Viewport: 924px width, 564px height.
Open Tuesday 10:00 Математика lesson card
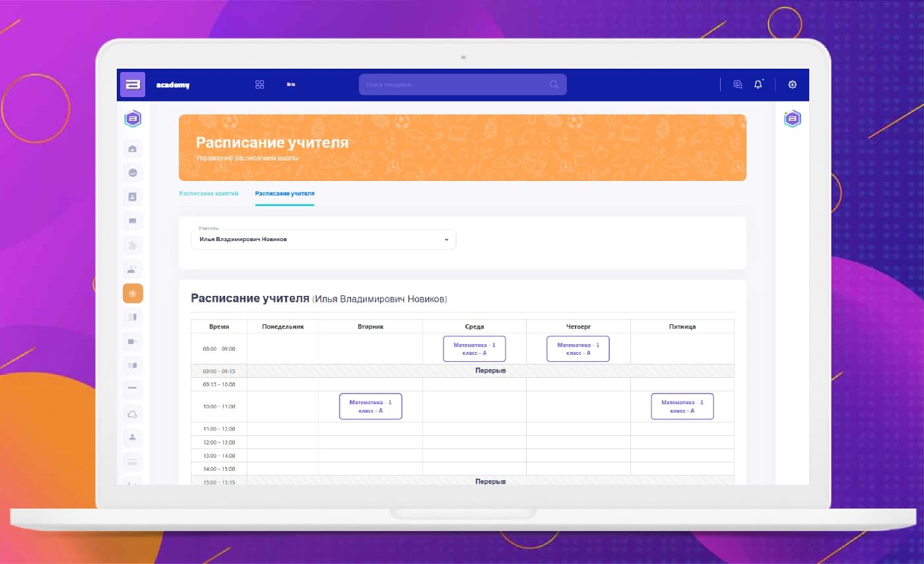pyautogui.click(x=370, y=406)
